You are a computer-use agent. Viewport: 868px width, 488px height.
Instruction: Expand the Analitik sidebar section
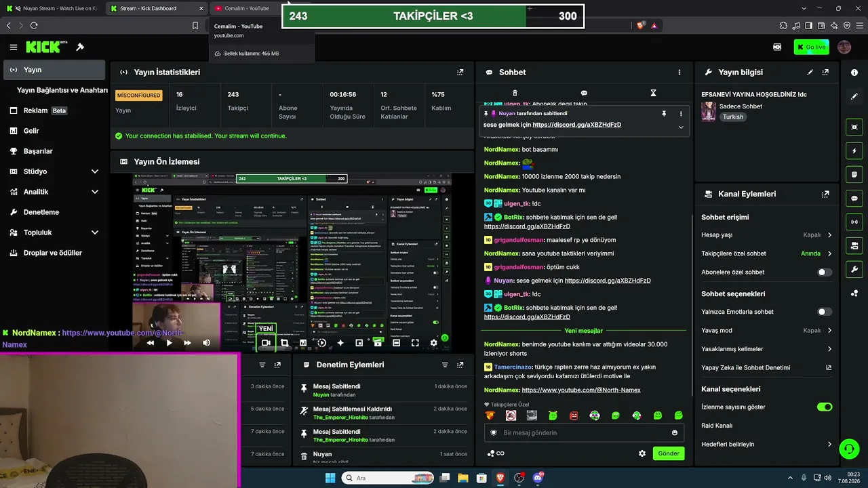coord(95,192)
